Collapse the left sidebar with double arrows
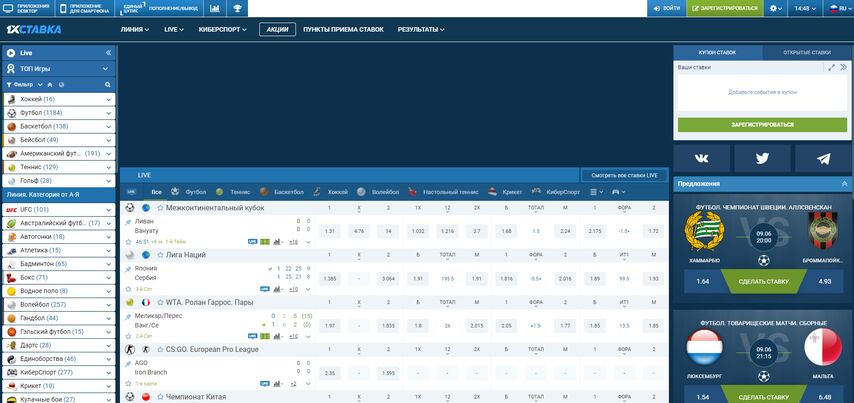Screen dimensions: 854x403 click(x=108, y=53)
